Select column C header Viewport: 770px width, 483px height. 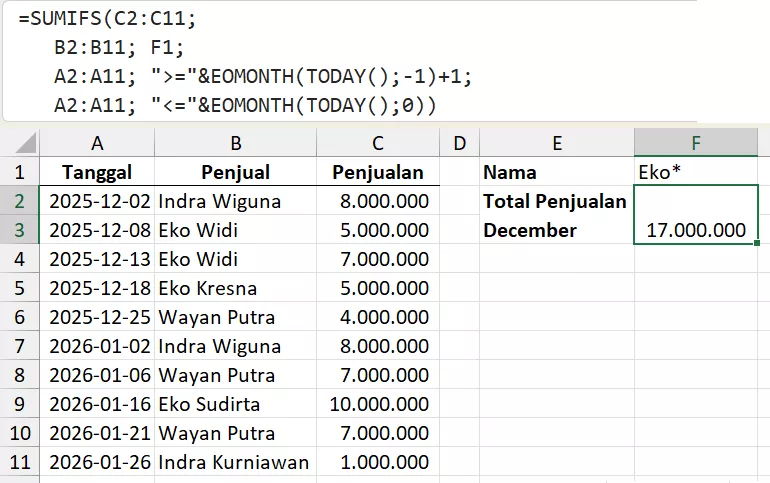pyautogui.click(x=378, y=143)
